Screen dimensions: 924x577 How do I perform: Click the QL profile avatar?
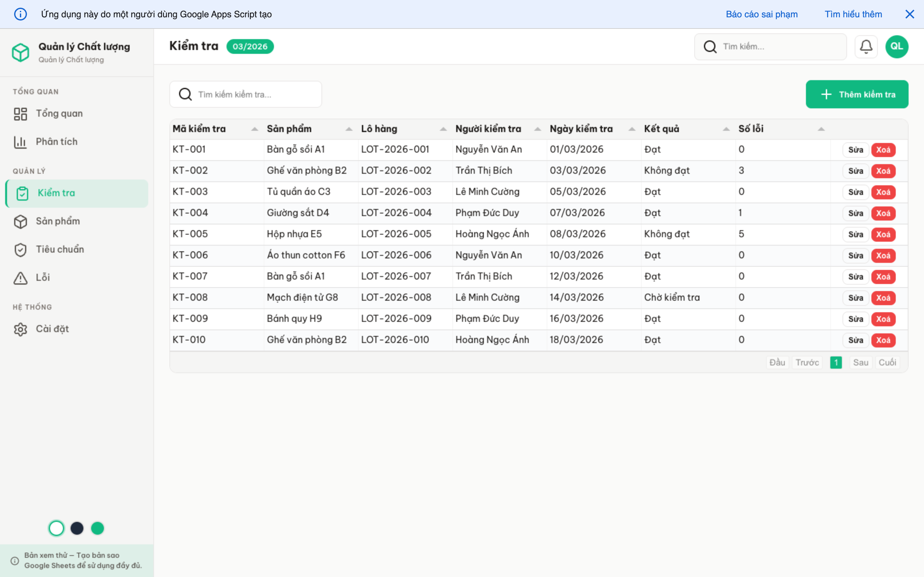click(x=896, y=46)
